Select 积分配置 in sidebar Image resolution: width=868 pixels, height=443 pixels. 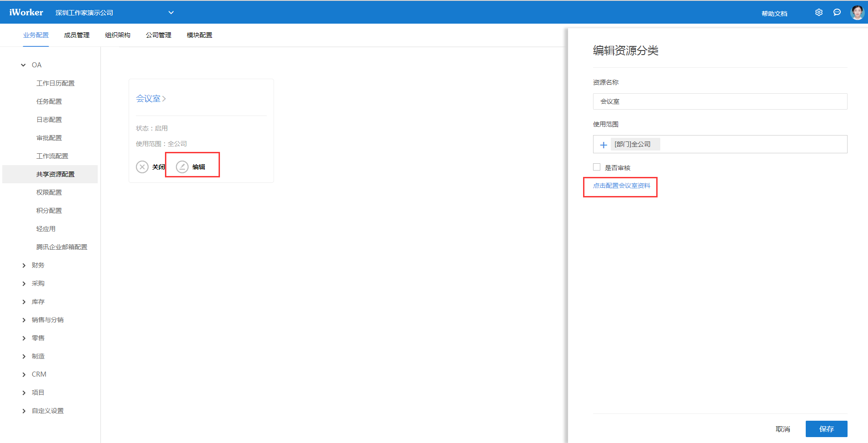[x=49, y=211]
